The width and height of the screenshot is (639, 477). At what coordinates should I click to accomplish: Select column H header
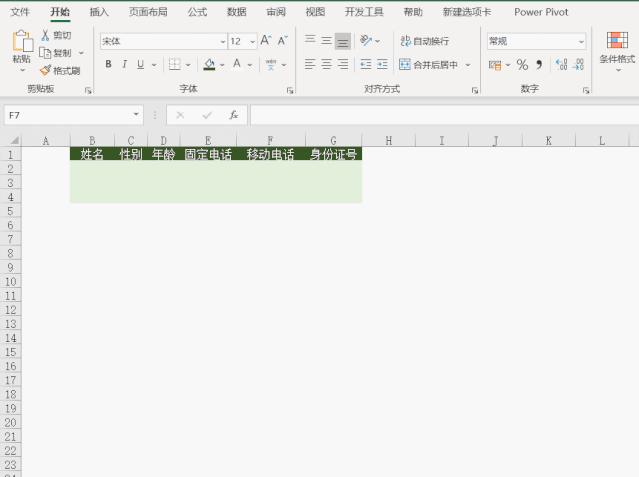[x=389, y=141]
